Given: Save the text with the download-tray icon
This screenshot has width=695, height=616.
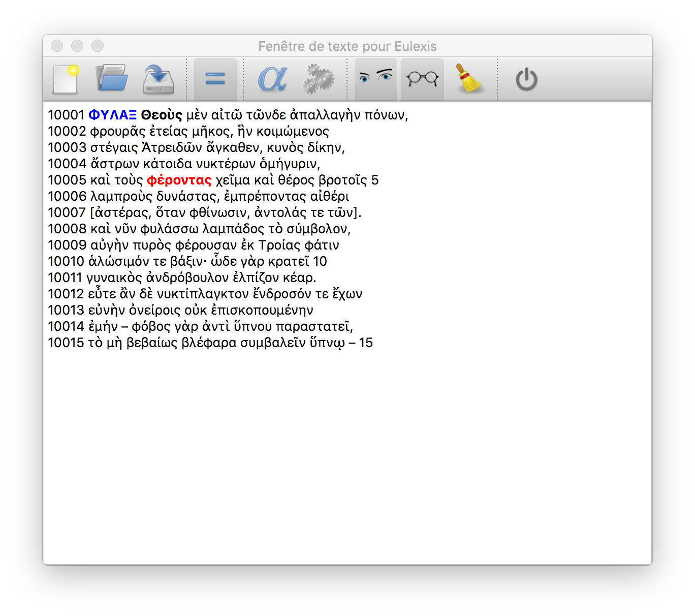Looking at the screenshot, I should click(x=159, y=79).
